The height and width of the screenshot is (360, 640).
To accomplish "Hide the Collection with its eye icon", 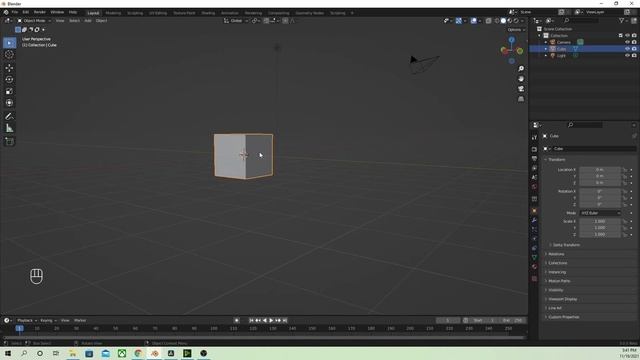I will point(627,36).
